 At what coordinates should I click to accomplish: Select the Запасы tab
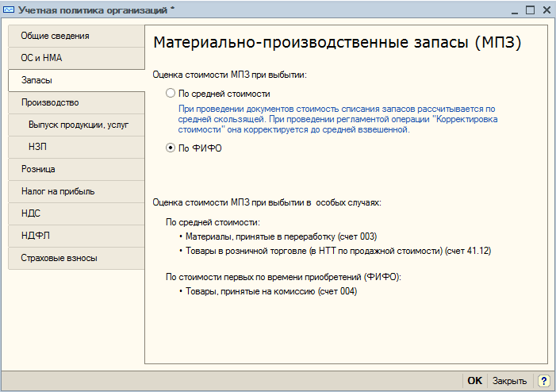[76, 80]
